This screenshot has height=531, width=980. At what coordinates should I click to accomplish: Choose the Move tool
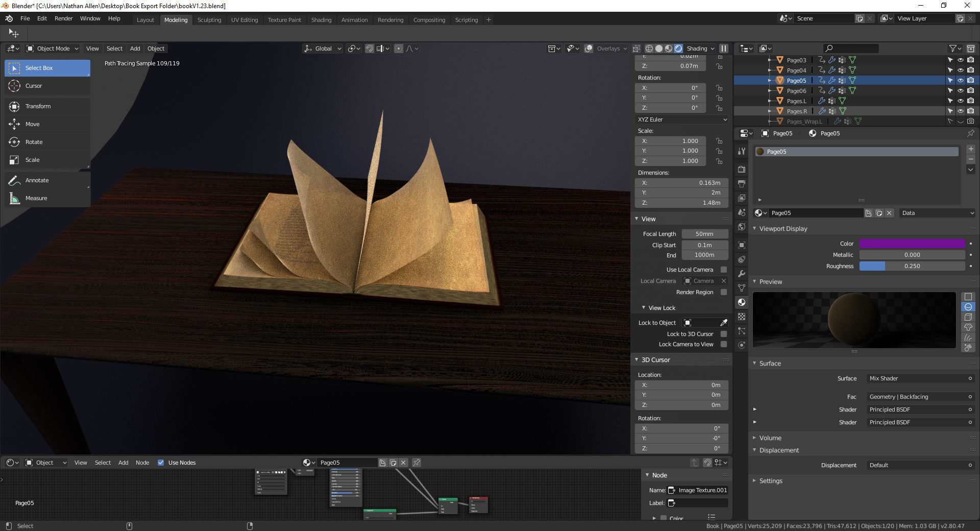point(47,124)
